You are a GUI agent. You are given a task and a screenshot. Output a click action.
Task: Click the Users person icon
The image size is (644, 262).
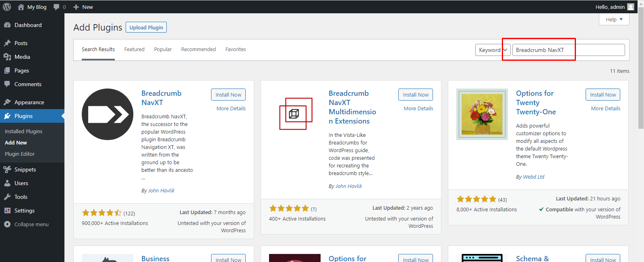[7, 183]
